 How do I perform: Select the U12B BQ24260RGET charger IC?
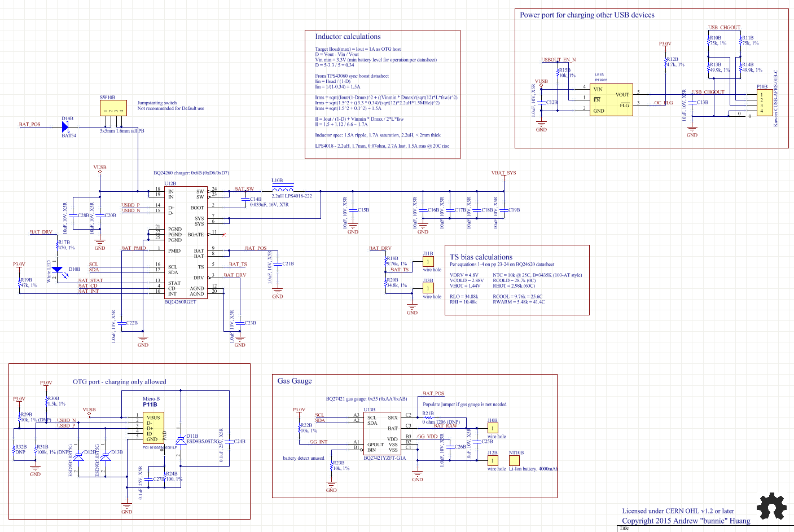[186, 243]
